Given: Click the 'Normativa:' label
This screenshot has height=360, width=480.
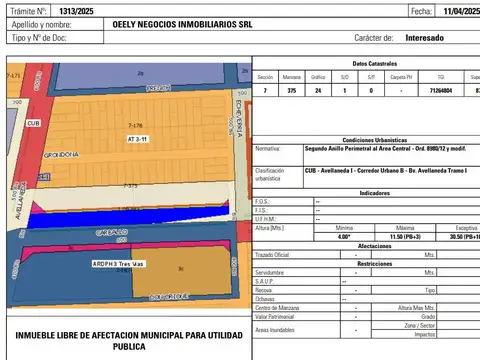Looking at the screenshot, I should click(268, 149).
